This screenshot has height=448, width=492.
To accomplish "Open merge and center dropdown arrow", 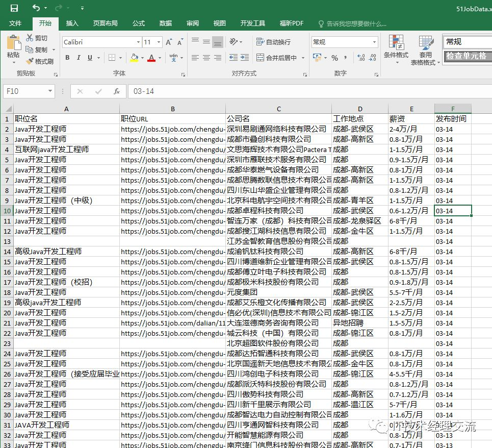I will [x=303, y=58].
